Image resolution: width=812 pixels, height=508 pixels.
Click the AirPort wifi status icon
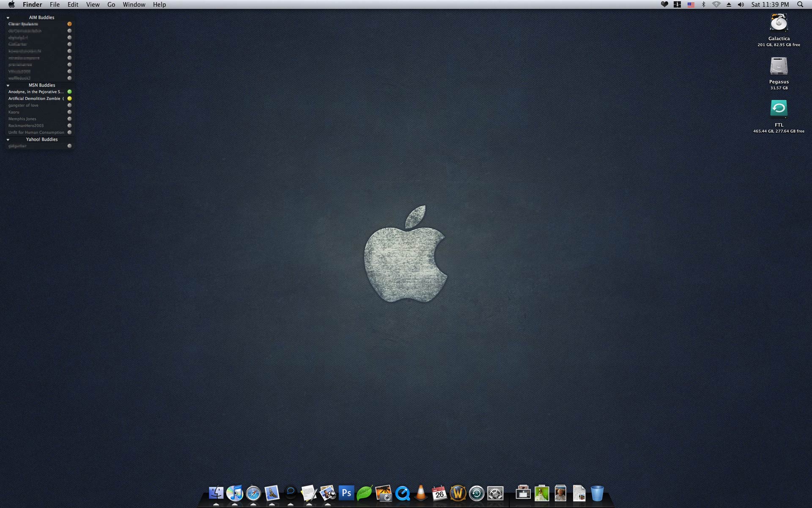pos(716,4)
